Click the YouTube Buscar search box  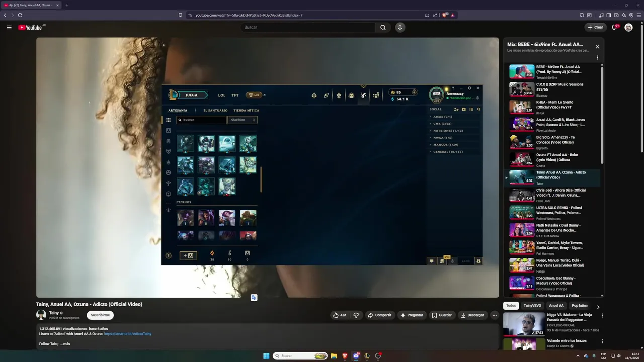tap(307, 27)
